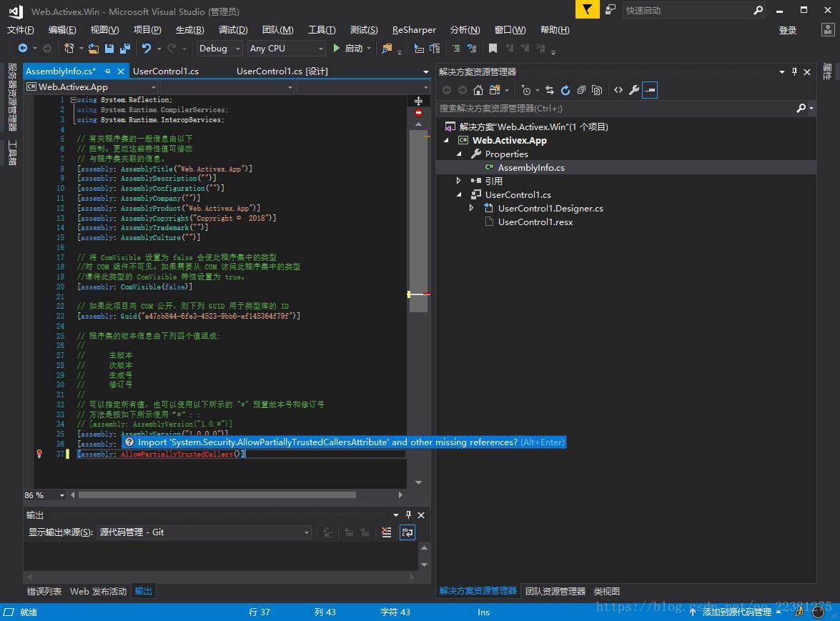Open the 生成(B) menu
Screen dimensions: 840x621
click(x=190, y=30)
